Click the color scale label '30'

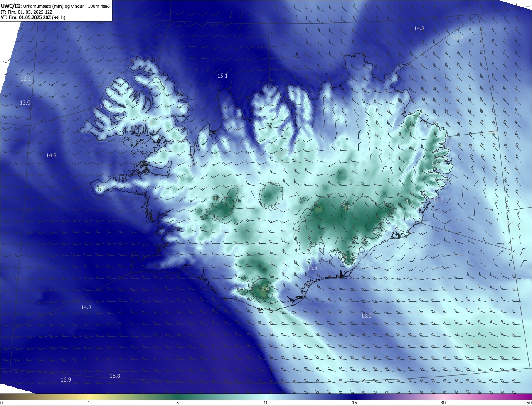pyautogui.click(x=443, y=403)
